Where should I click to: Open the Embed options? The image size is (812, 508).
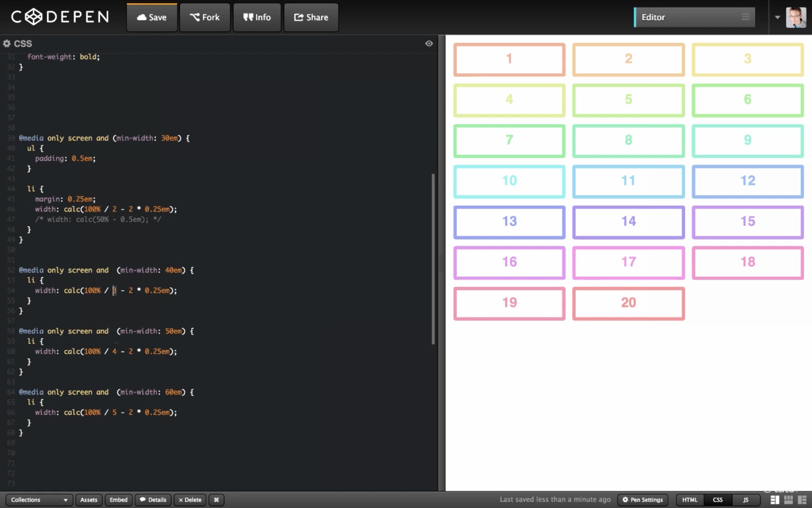(118, 500)
